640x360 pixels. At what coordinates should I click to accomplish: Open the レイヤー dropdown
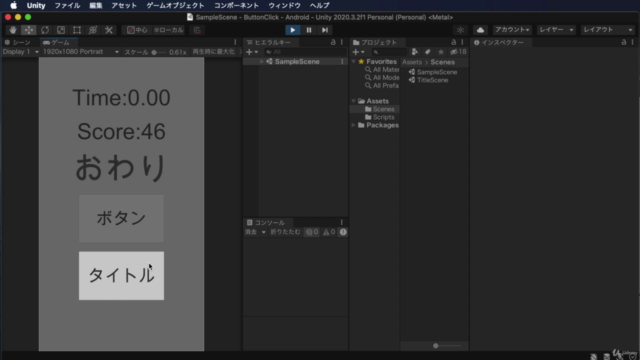556,30
